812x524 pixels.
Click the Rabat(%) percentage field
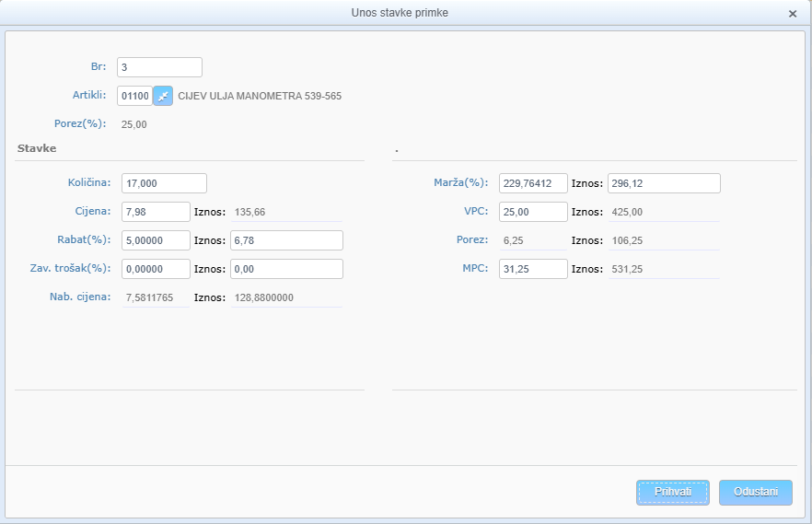(x=156, y=240)
